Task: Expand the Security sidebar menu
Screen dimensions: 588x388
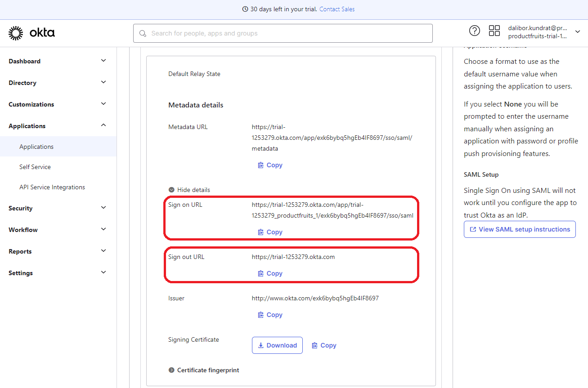Action: tap(20, 208)
